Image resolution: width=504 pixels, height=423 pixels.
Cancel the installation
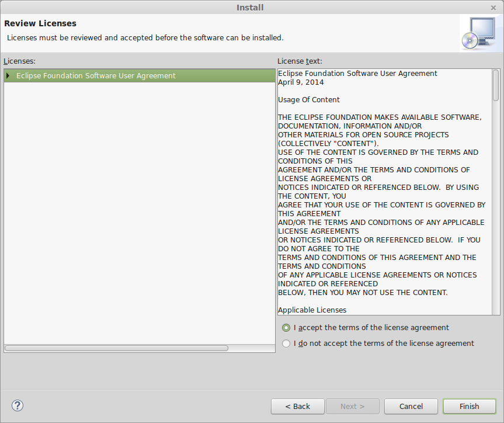[x=411, y=406]
